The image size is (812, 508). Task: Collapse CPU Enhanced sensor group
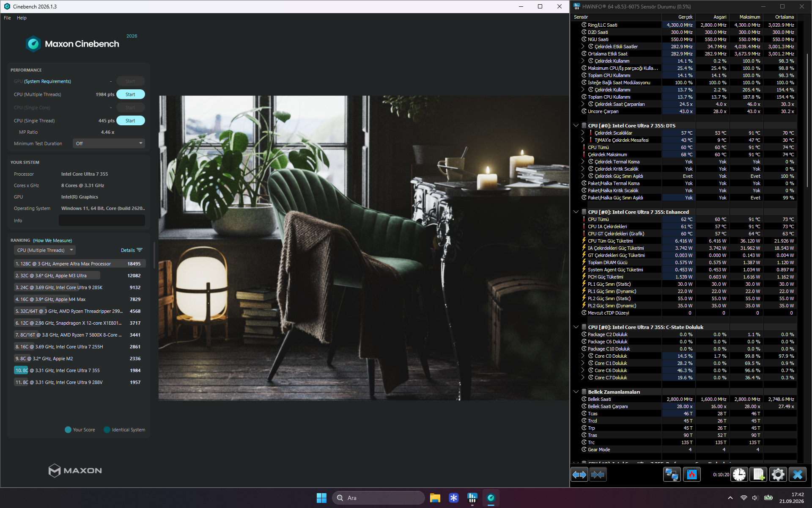pos(576,212)
